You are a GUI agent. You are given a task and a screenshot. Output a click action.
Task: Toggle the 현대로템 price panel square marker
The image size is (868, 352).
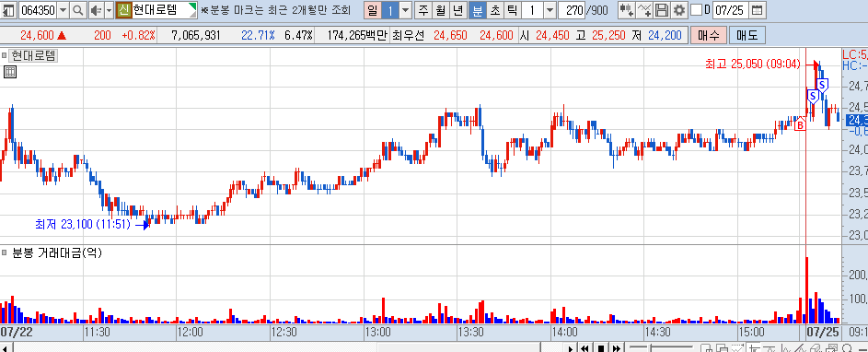pyautogui.click(x=5, y=55)
